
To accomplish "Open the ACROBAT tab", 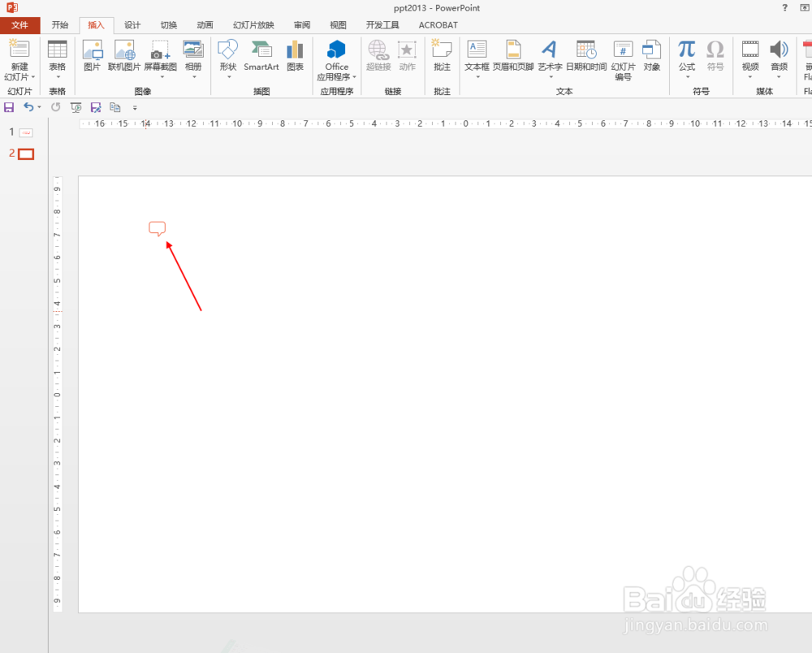I will click(x=438, y=25).
